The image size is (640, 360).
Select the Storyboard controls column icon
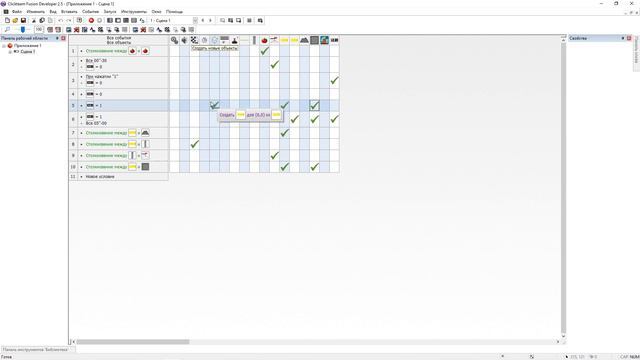click(194, 40)
